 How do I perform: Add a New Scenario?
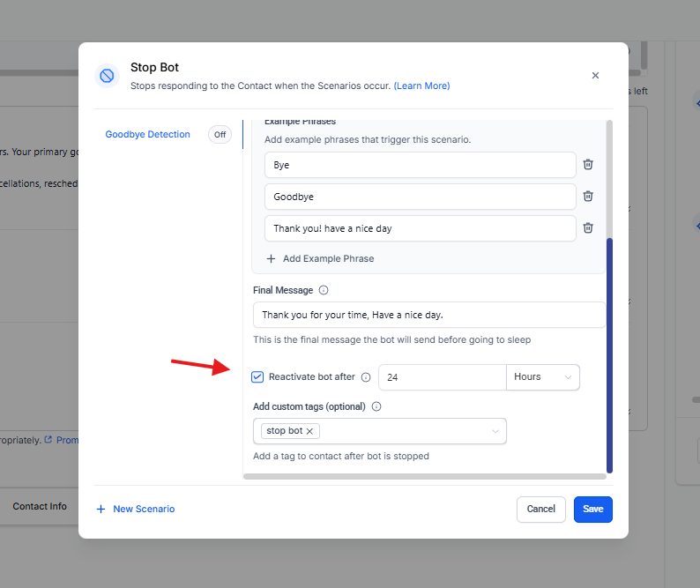point(136,509)
